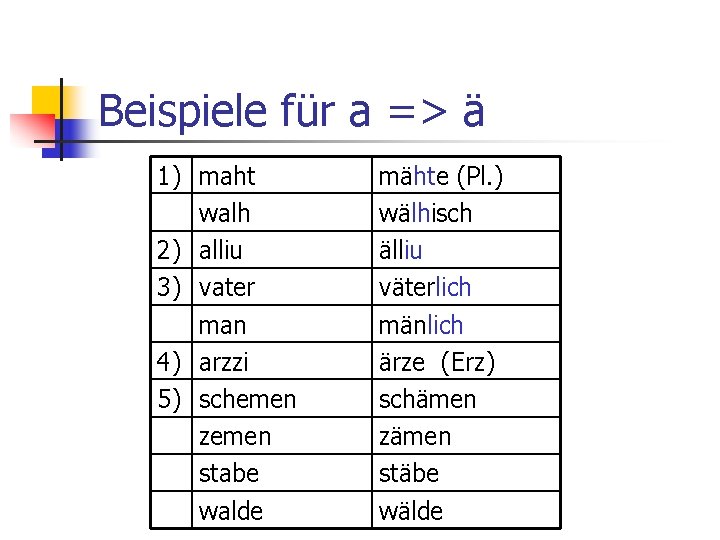Click the row number '4)' label
This screenshot has height=540, width=720.
coord(170,362)
